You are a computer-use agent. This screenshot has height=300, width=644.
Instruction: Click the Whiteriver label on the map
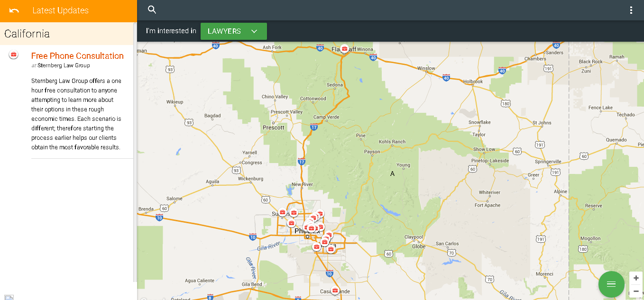(x=489, y=192)
